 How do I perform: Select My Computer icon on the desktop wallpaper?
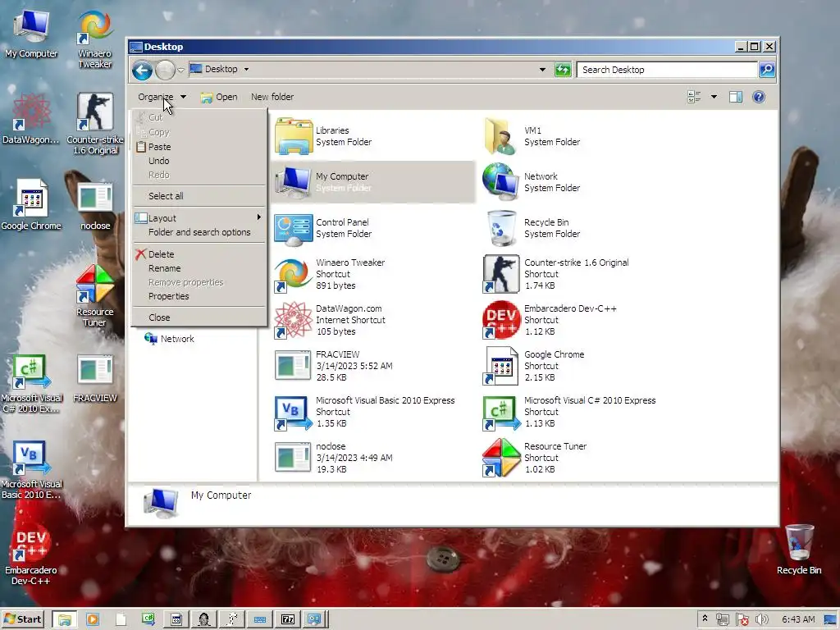[31, 34]
